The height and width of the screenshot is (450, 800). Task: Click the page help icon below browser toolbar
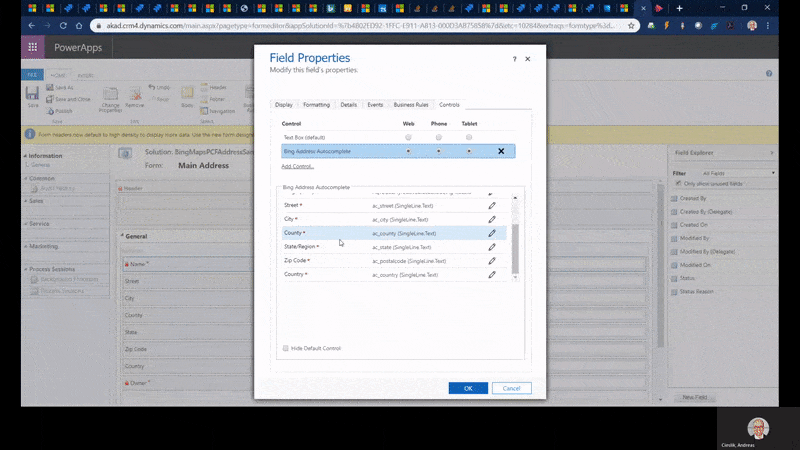tap(769, 73)
